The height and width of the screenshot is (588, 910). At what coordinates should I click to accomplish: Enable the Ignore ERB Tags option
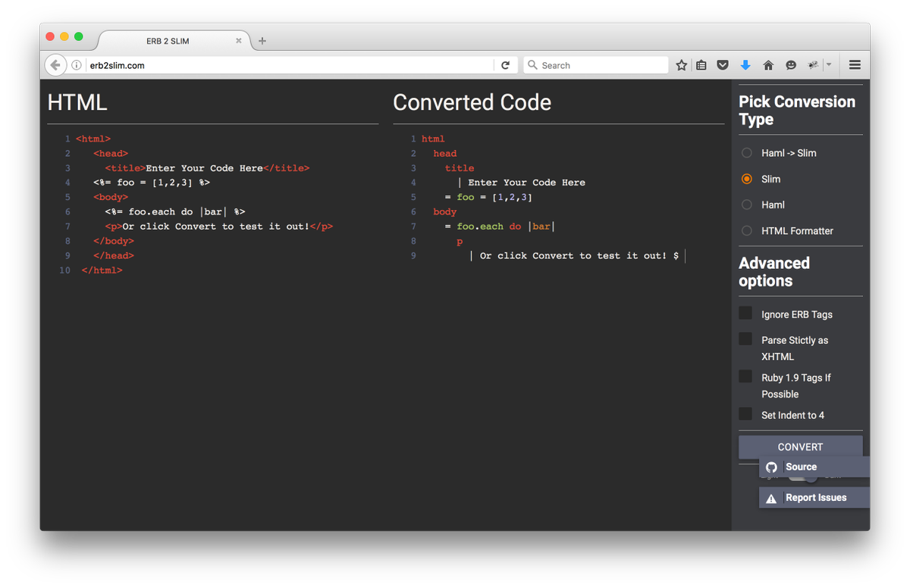(745, 312)
